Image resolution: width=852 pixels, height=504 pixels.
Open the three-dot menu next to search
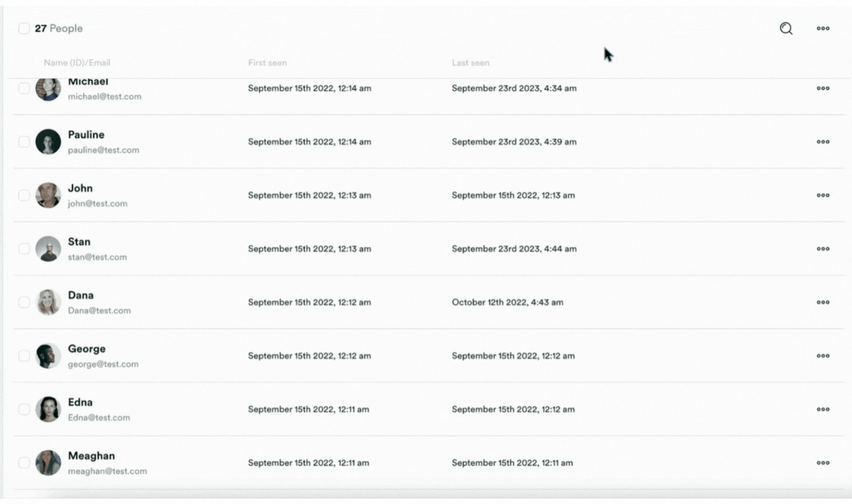(x=823, y=28)
